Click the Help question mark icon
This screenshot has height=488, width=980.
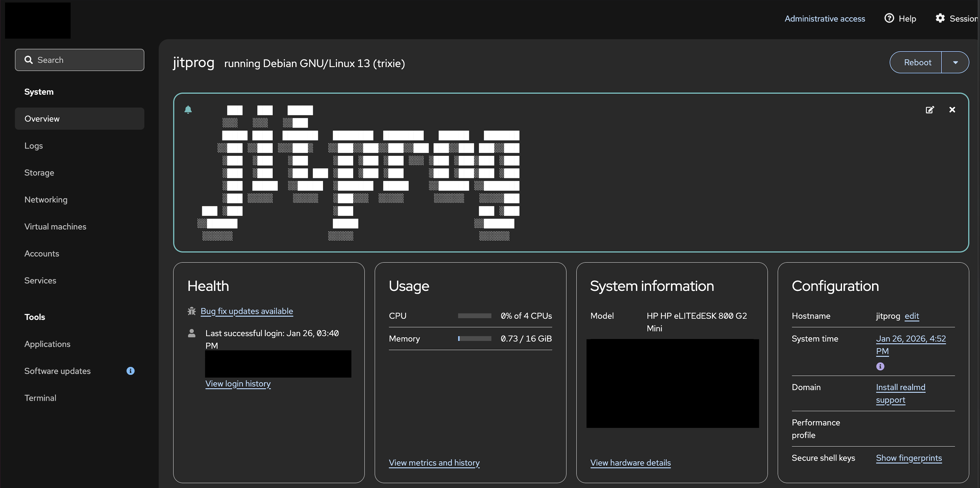point(889,18)
